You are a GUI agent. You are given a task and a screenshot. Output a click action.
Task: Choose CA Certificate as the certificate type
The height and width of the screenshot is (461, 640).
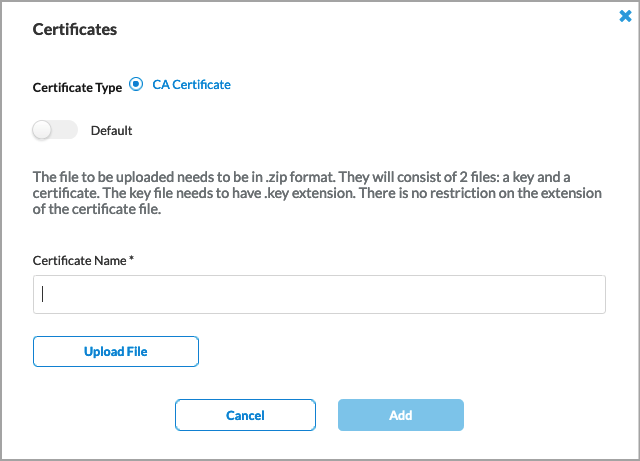pyautogui.click(x=136, y=85)
